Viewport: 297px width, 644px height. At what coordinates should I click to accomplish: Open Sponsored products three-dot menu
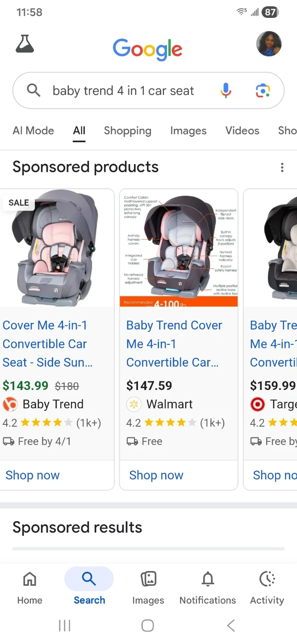pos(282,167)
